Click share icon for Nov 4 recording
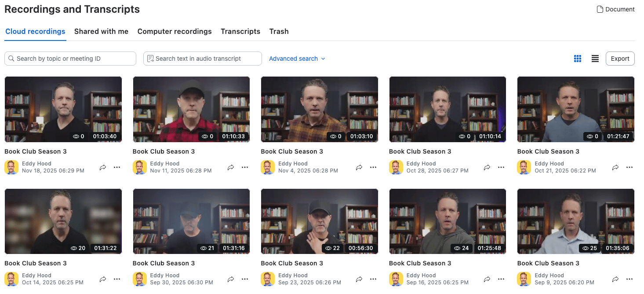644x294 pixels. 359,167
